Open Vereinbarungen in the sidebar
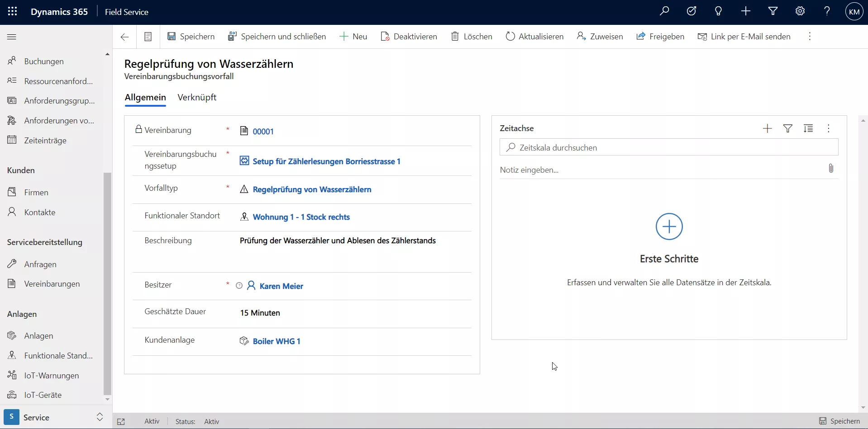 pyautogui.click(x=52, y=284)
